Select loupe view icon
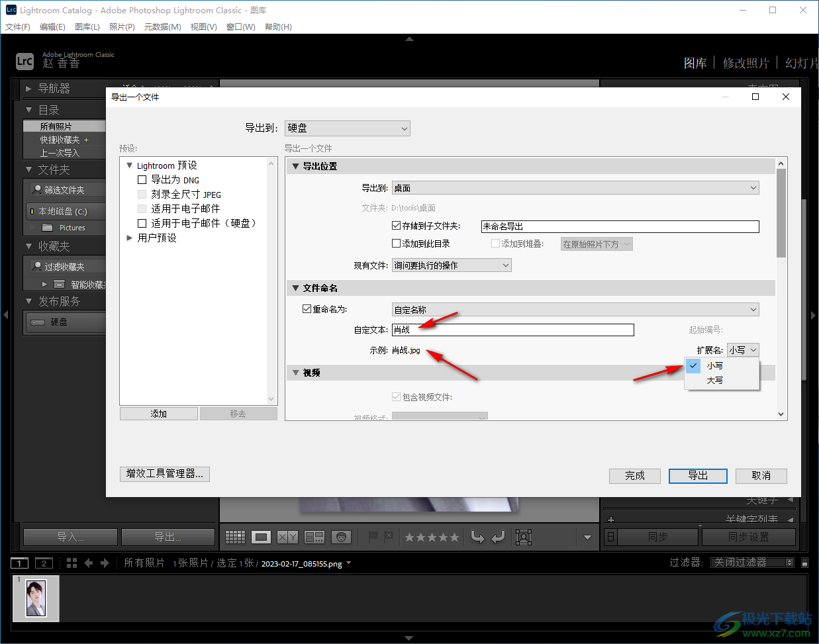Screen dimensions: 819x644 [262, 537]
